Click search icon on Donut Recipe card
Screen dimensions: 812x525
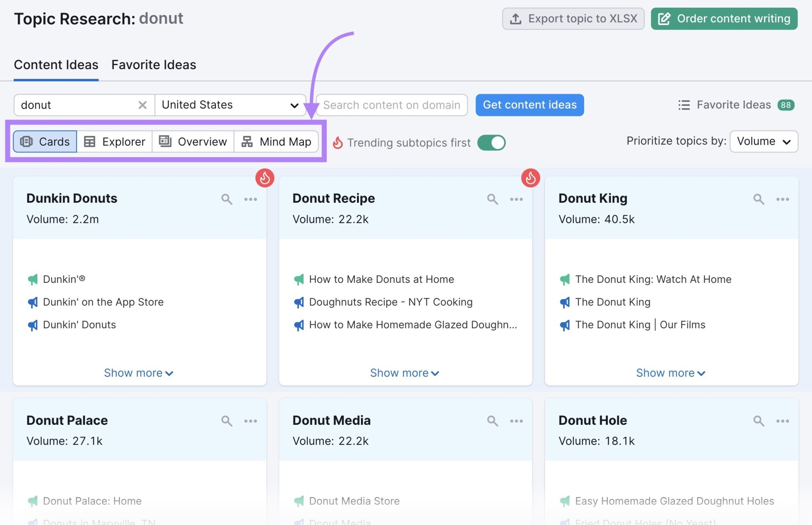[x=492, y=198]
